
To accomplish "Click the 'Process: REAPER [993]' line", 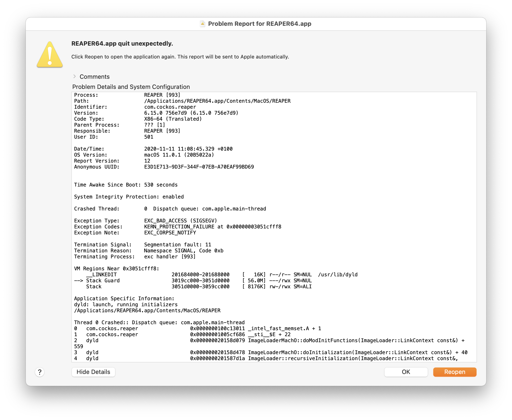I will 127,95.
